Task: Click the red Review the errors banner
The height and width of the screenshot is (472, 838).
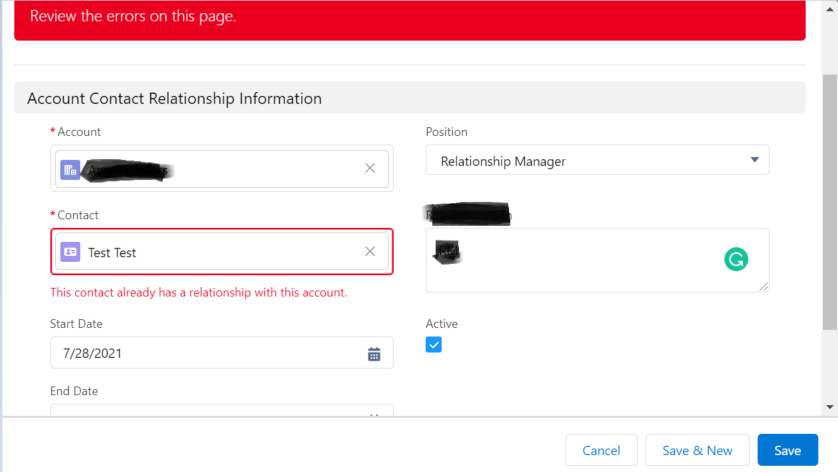Action: coord(409,18)
